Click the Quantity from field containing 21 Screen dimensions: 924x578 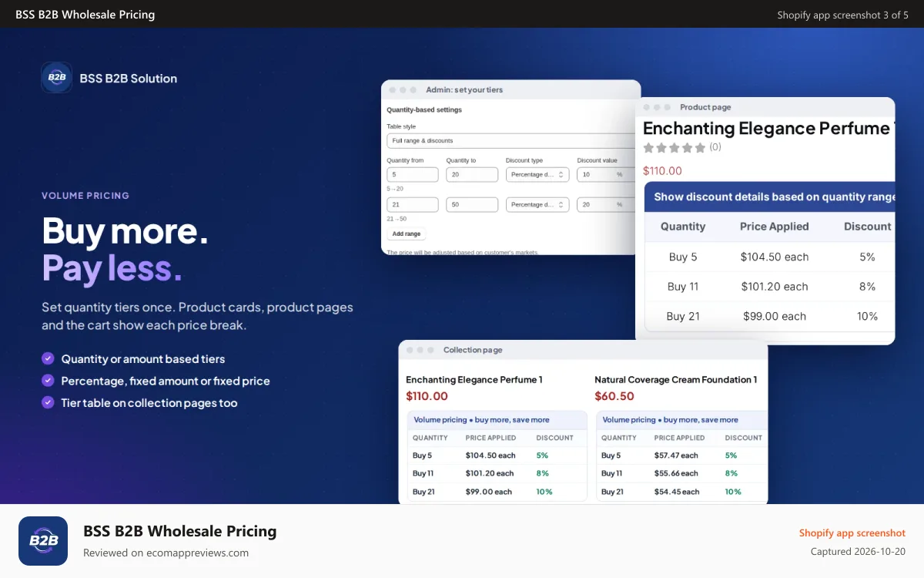tap(413, 205)
